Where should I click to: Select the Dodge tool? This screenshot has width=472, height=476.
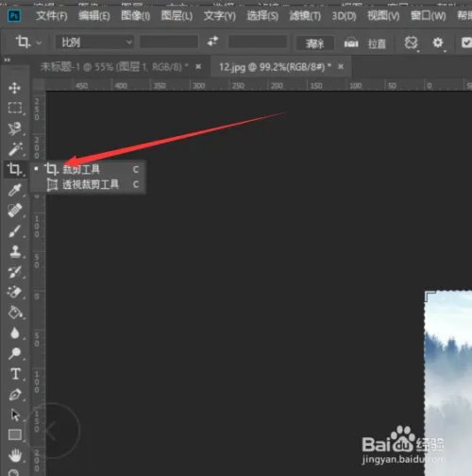(14, 353)
